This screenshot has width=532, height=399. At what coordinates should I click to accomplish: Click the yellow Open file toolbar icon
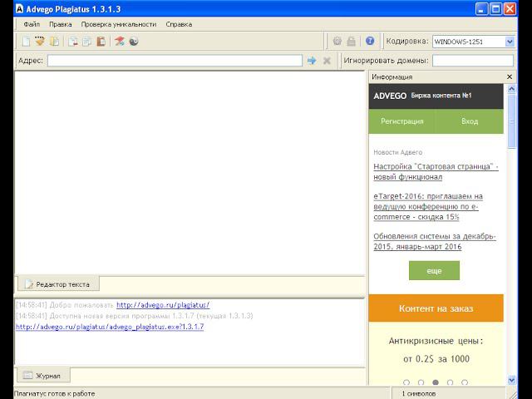[x=54, y=42]
